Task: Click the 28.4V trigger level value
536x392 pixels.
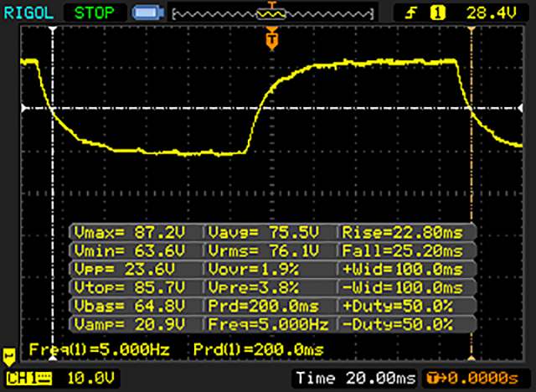Action: tap(492, 13)
